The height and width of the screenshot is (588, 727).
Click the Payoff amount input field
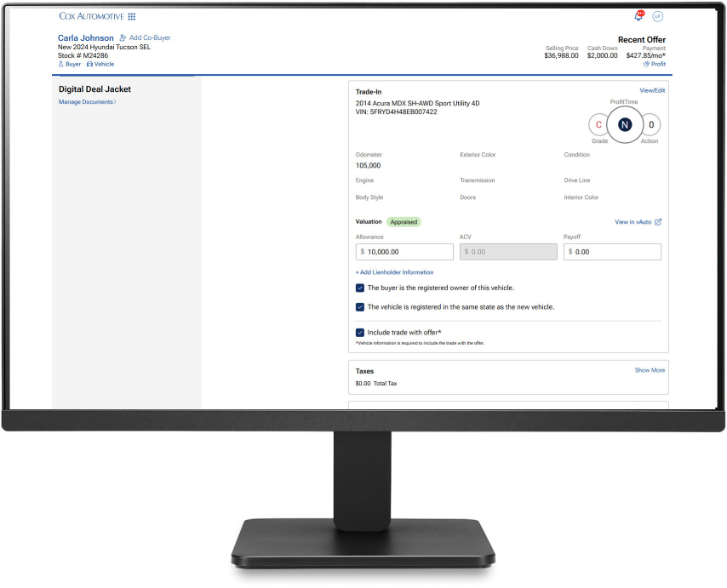(x=612, y=252)
